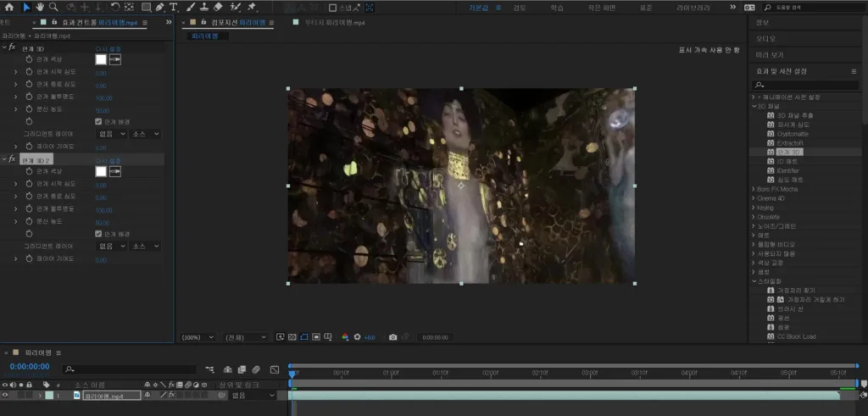Hide the 파리여행.mp4 layer with eye icon
The height and width of the screenshot is (416, 868).
pyautogui.click(x=5, y=395)
